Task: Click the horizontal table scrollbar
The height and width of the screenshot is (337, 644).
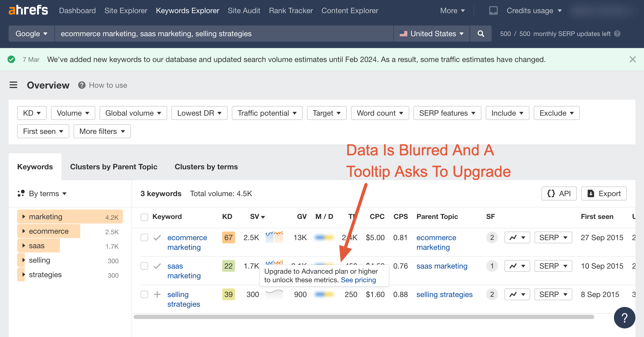Action: pos(364,317)
